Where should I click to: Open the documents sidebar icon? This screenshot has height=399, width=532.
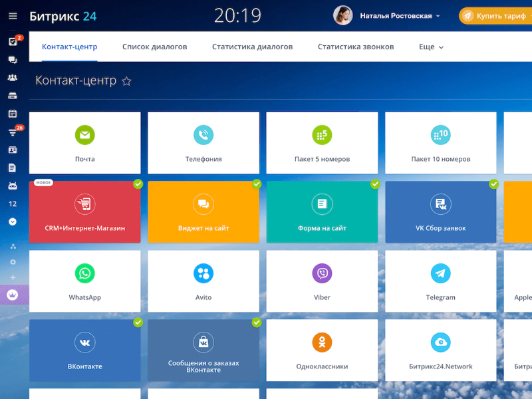coord(13,168)
